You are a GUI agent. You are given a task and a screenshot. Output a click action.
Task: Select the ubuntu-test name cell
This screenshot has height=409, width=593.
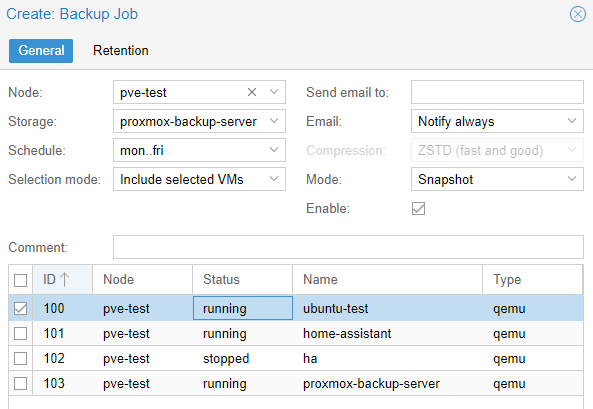pos(388,308)
